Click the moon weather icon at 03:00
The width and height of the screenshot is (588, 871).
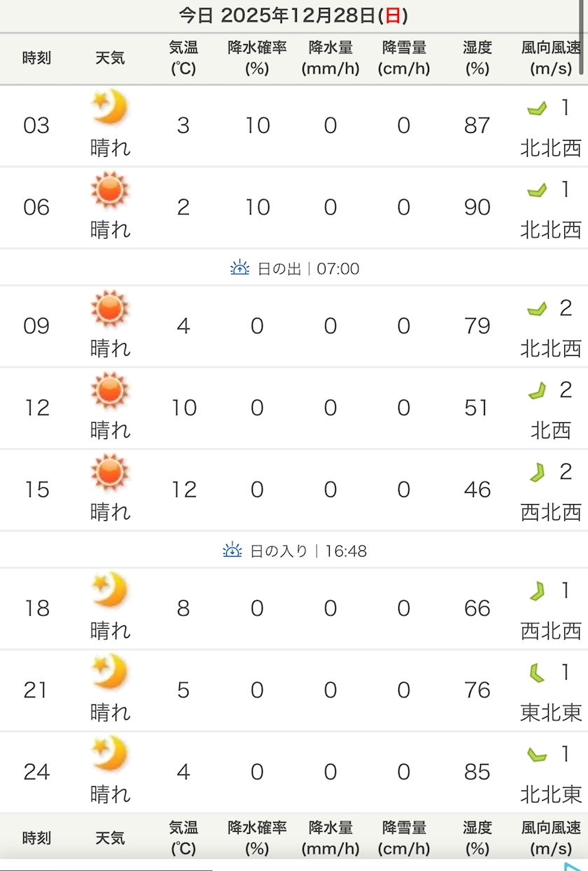(110, 108)
